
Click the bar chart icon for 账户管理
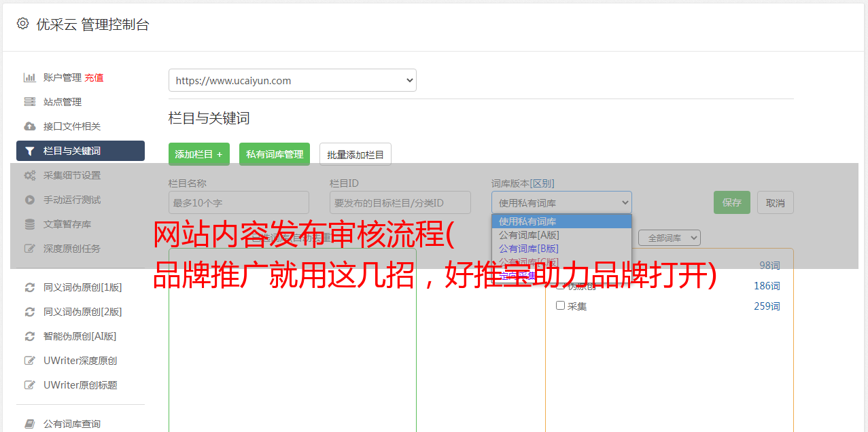tap(30, 77)
